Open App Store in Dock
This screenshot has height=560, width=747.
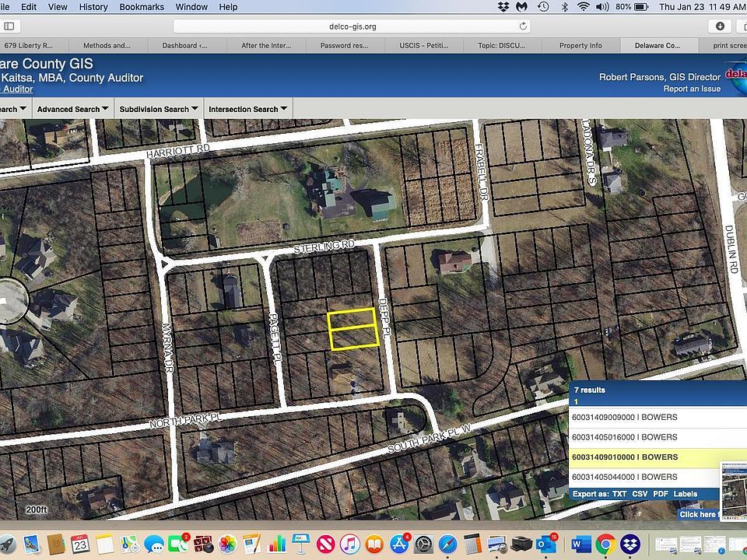pos(399,544)
